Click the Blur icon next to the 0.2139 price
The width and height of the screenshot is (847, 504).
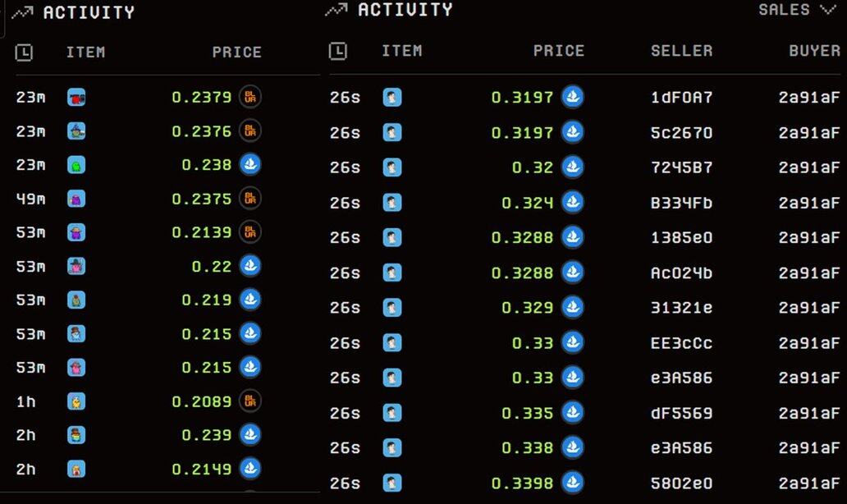click(x=250, y=232)
